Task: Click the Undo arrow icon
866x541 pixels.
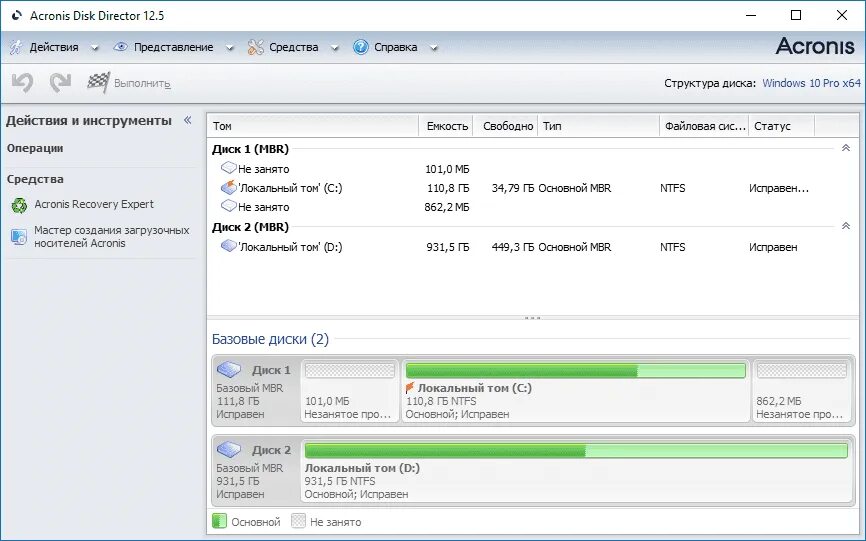Action: point(23,83)
